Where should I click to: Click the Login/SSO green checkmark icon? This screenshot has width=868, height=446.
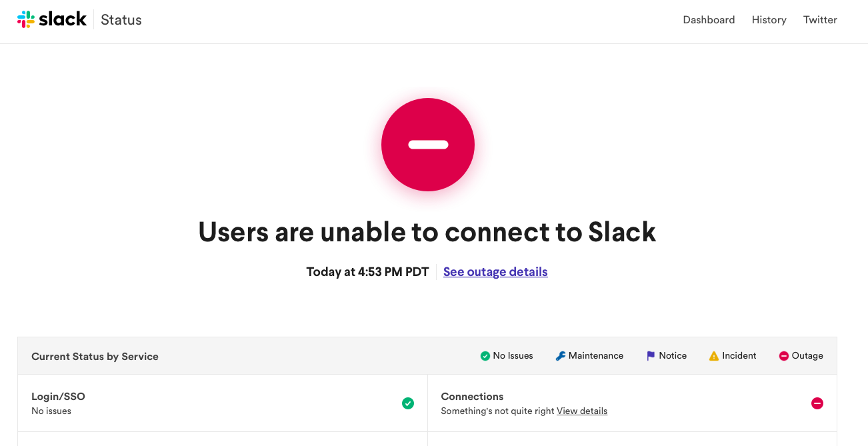(408, 403)
